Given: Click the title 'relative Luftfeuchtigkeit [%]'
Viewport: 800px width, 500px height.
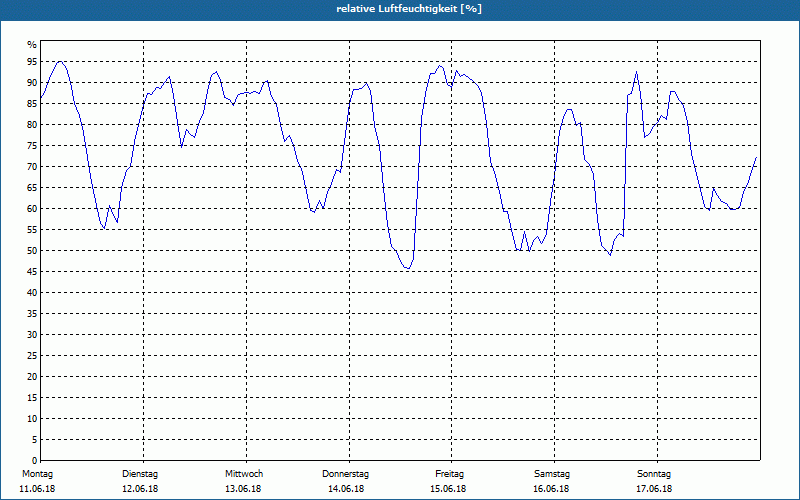Looking at the screenshot, I should coord(409,9).
